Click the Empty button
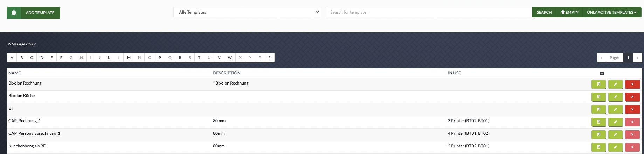 569,12
